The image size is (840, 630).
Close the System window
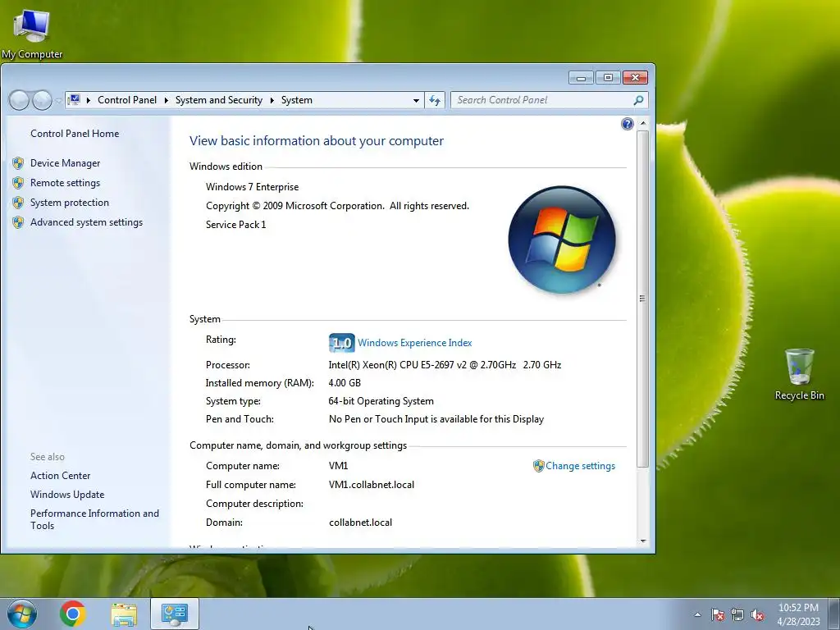click(636, 78)
